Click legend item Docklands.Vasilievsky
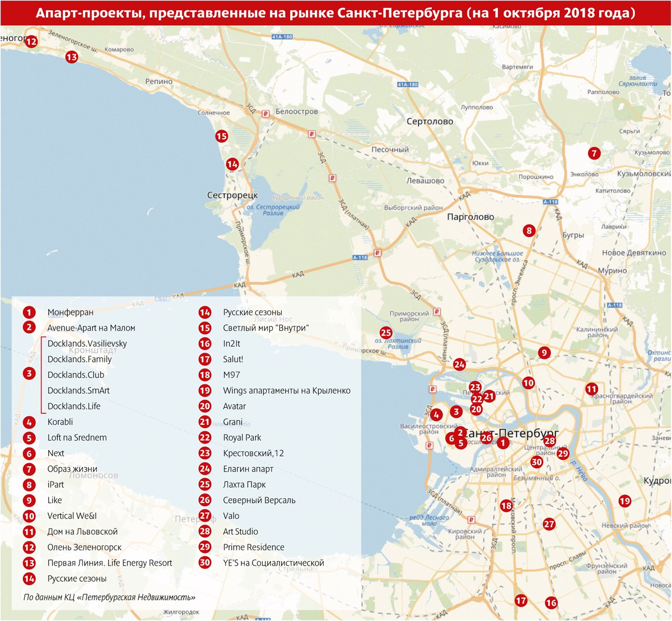672x621 pixels. tap(87, 343)
